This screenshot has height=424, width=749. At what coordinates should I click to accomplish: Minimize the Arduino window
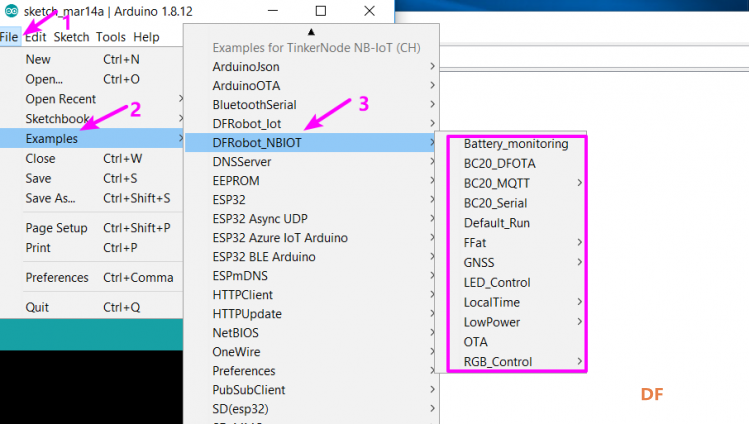pos(273,11)
